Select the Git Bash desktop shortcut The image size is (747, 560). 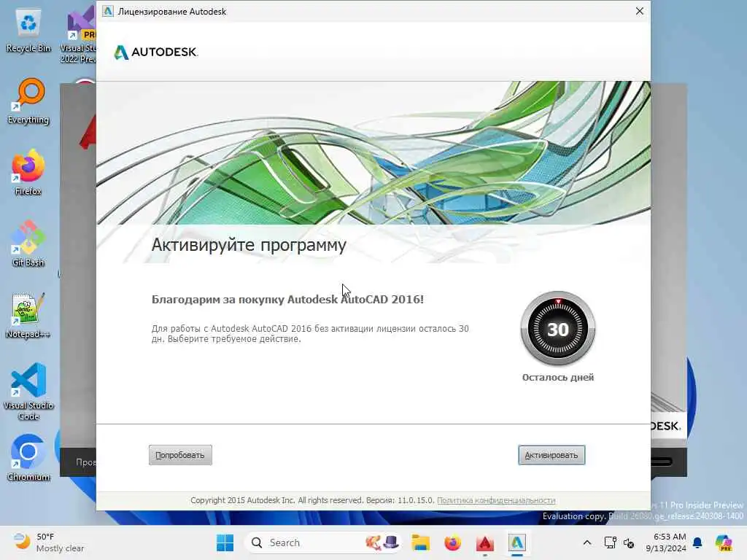tap(28, 244)
